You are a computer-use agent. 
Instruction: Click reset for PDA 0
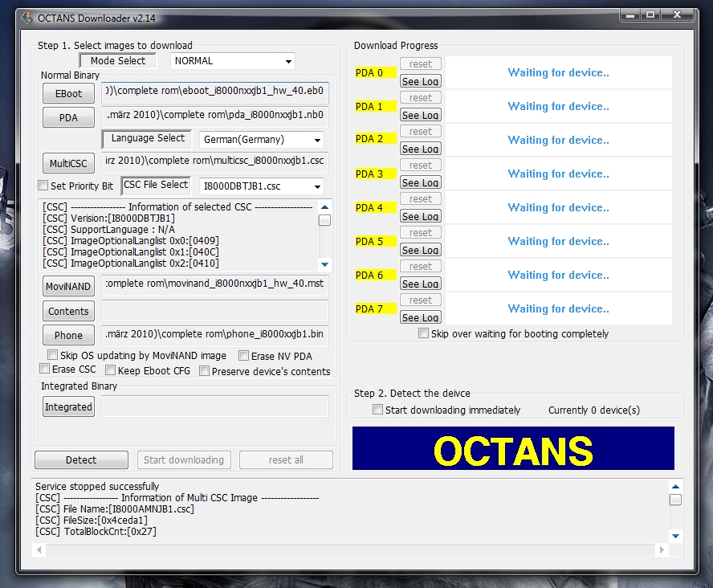click(421, 64)
